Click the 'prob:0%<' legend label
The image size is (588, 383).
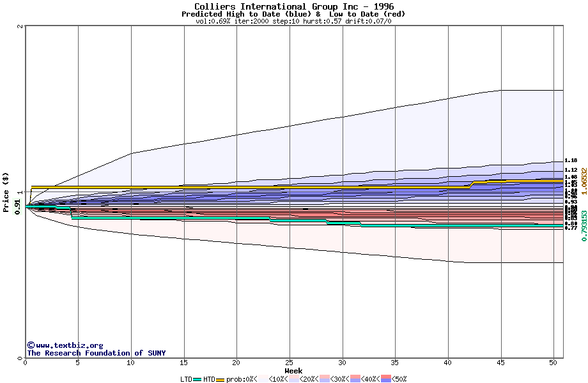point(242,379)
